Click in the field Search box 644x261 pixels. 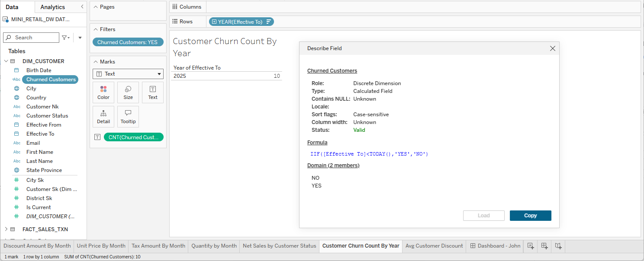tap(35, 38)
